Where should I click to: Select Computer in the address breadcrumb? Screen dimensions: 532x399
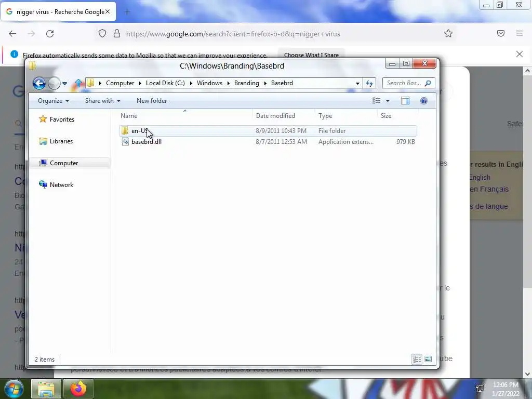click(120, 83)
